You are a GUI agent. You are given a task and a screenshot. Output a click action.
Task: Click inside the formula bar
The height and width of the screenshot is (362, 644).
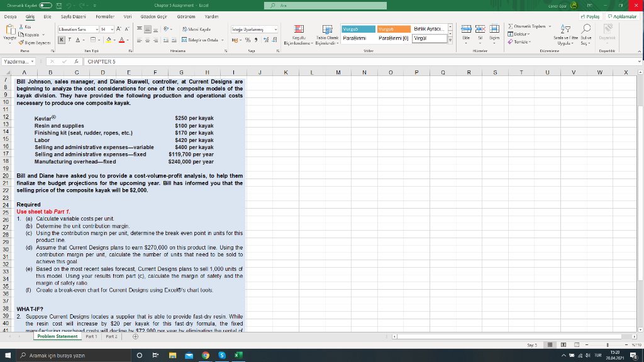tap(189, 63)
